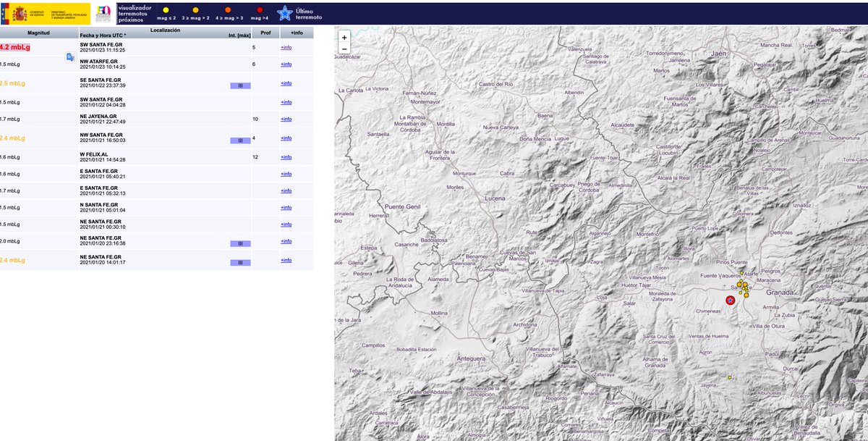Click the 4.2 mbLg magnitude value
Image resolution: width=868 pixels, height=441 pixels.
click(x=15, y=47)
